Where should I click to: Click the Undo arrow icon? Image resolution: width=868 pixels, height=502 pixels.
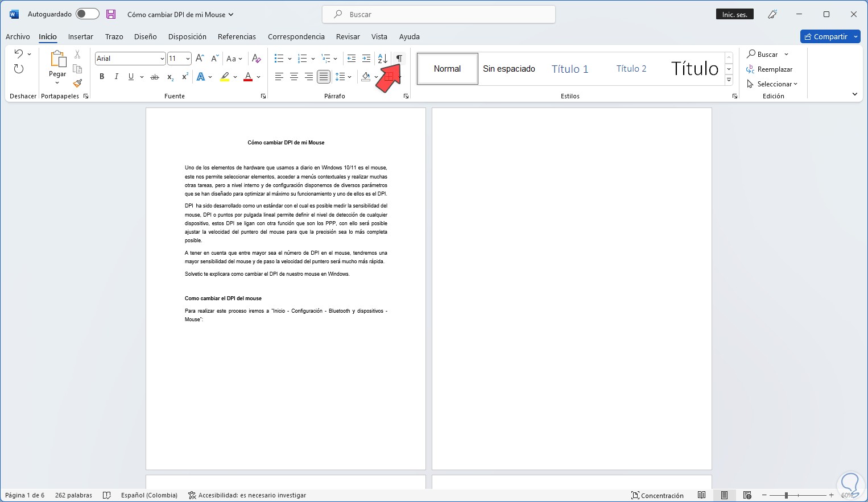[19, 54]
